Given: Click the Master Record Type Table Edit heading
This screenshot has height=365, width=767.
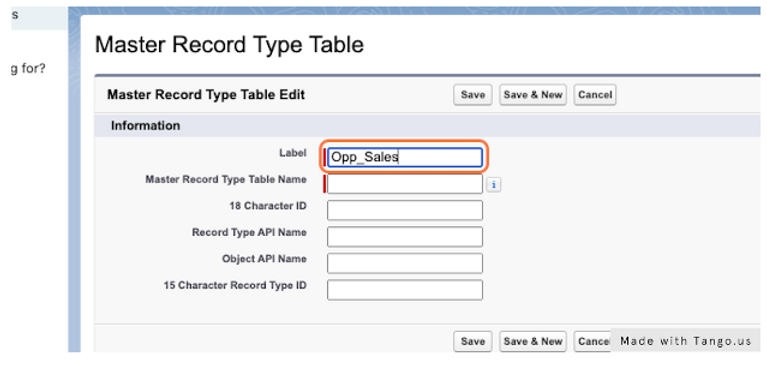Looking at the screenshot, I should tap(206, 95).
